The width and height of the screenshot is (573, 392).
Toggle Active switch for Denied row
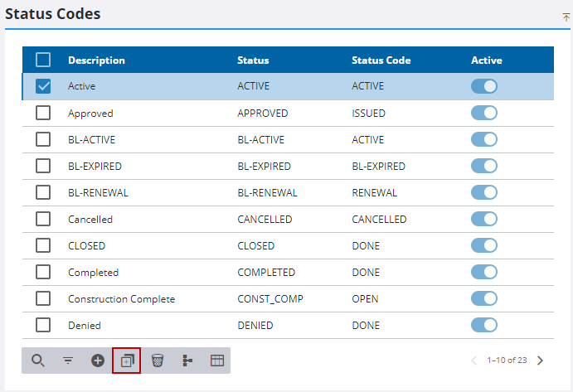[484, 325]
